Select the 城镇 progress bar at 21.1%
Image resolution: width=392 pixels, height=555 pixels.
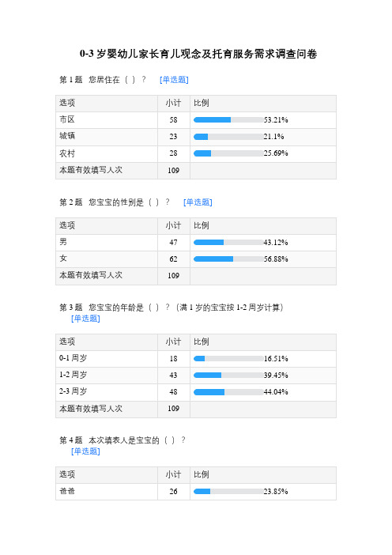pos(228,136)
